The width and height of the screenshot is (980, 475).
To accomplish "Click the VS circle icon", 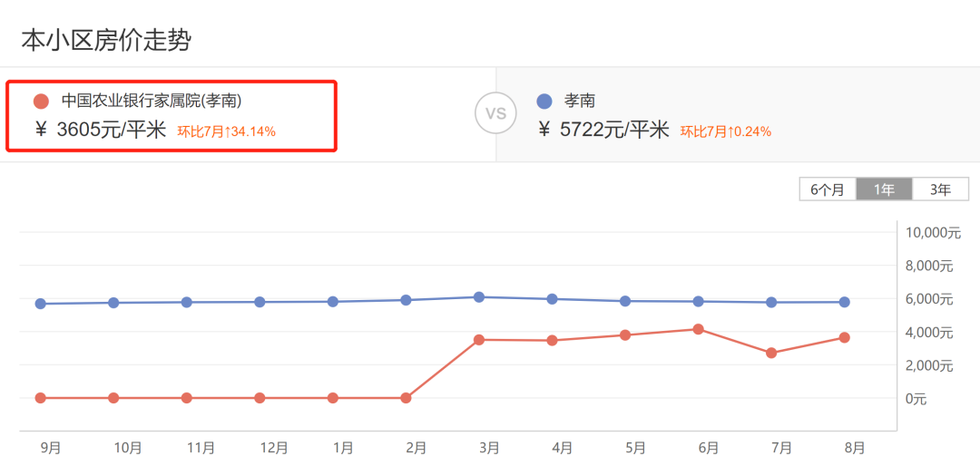I will tap(495, 113).
